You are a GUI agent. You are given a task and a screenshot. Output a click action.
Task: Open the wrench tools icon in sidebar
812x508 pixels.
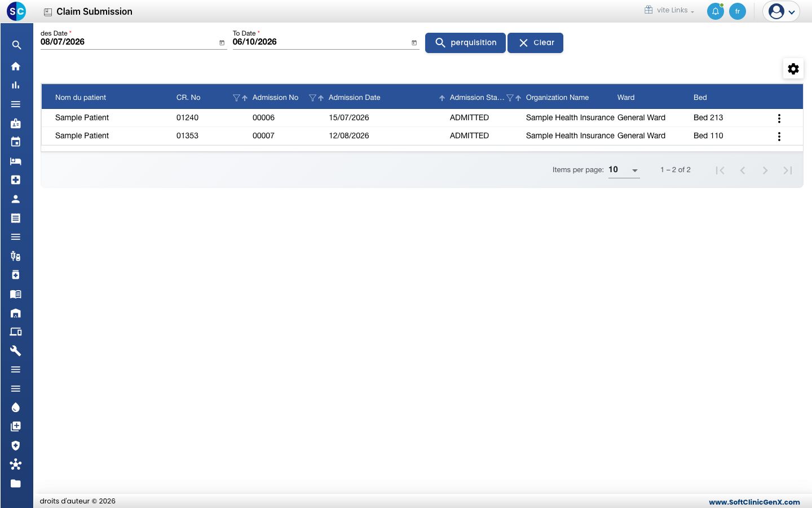[16, 351]
